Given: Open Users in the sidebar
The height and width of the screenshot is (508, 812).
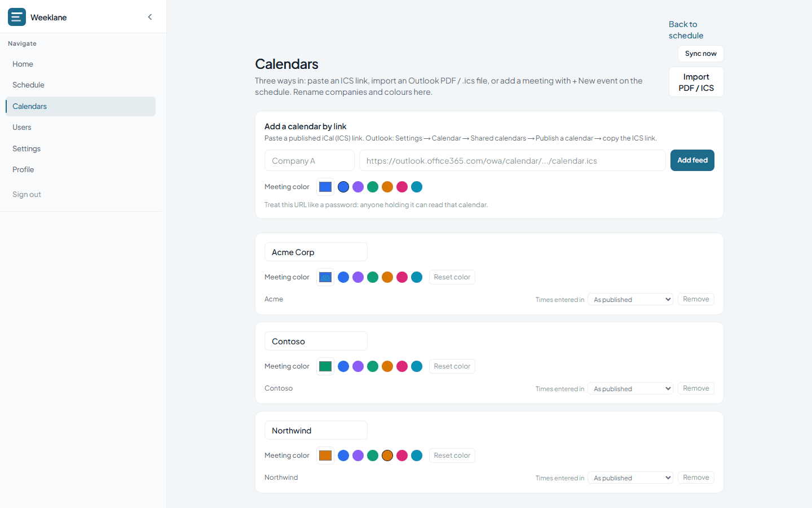Looking at the screenshot, I should pyautogui.click(x=81, y=127).
